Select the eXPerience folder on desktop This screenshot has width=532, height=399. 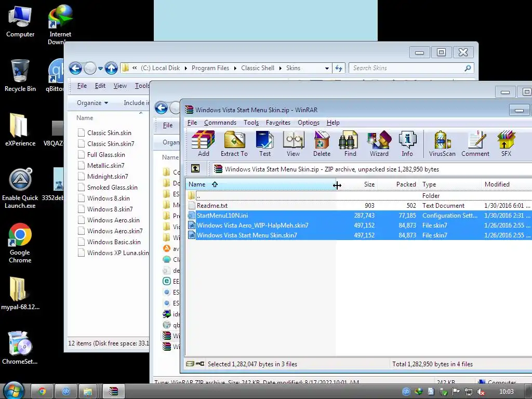click(20, 129)
